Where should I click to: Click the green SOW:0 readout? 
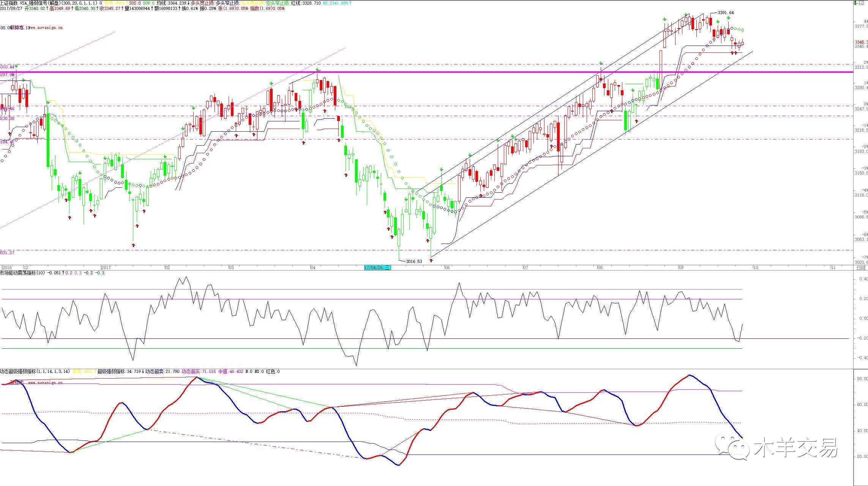[148, 3]
